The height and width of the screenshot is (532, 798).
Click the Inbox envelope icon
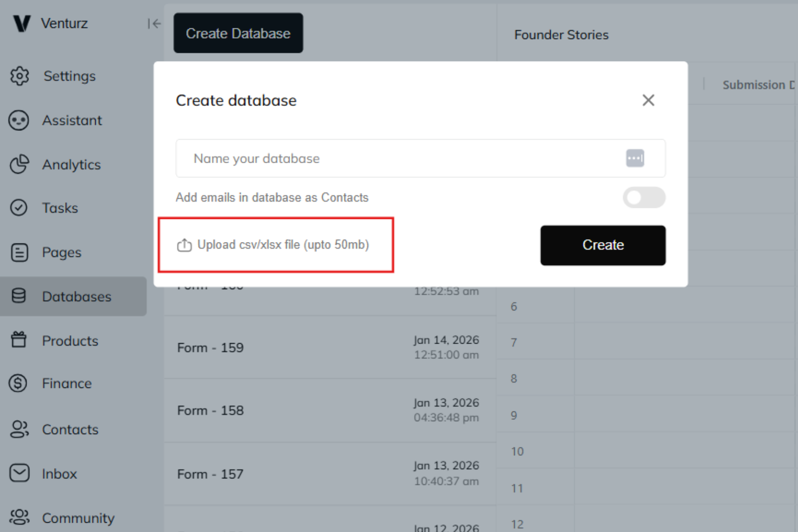coord(19,473)
